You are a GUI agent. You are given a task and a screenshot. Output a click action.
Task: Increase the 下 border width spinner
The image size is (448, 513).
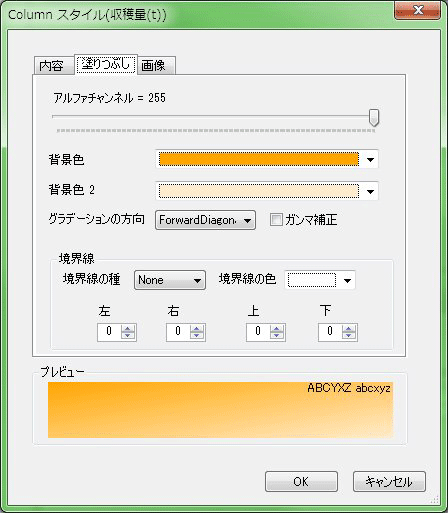click(349, 328)
